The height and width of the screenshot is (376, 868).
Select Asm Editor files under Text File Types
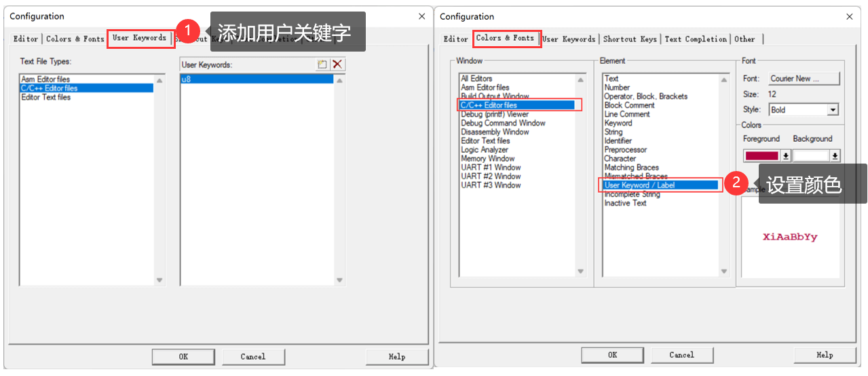[45, 79]
